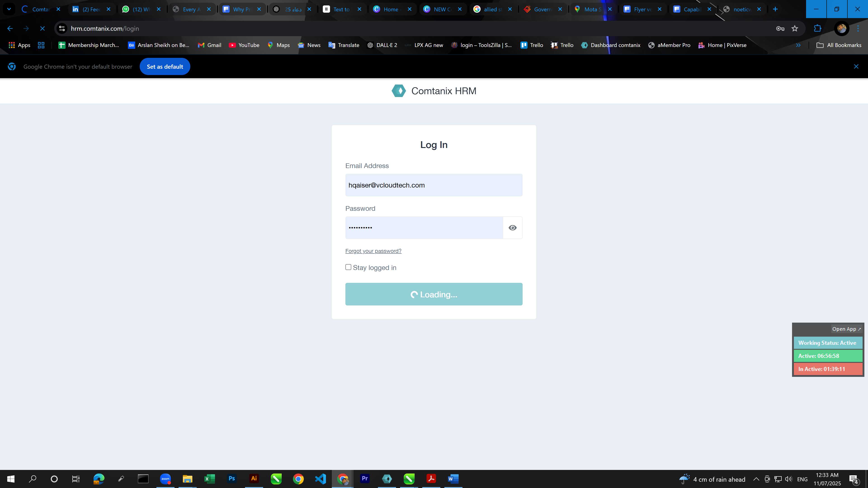Open the Dashboard comtanix bookmark

point(611,45)
